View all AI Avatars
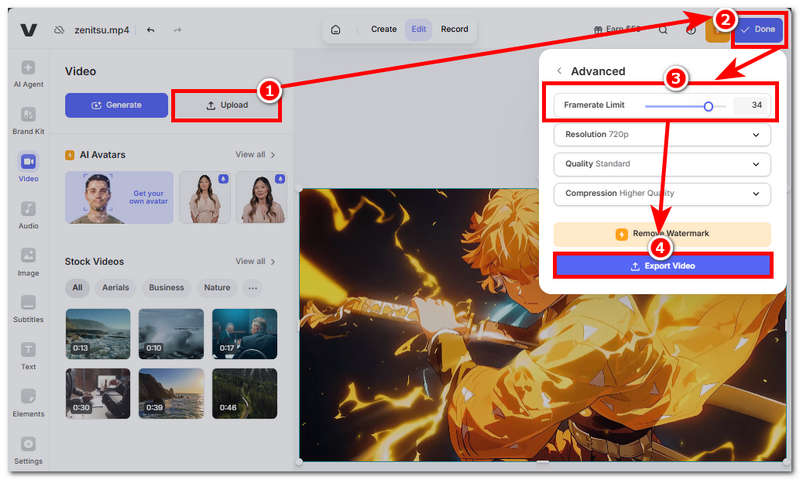Viewport: 800px width, 480px height. click(x=255, y=155)
